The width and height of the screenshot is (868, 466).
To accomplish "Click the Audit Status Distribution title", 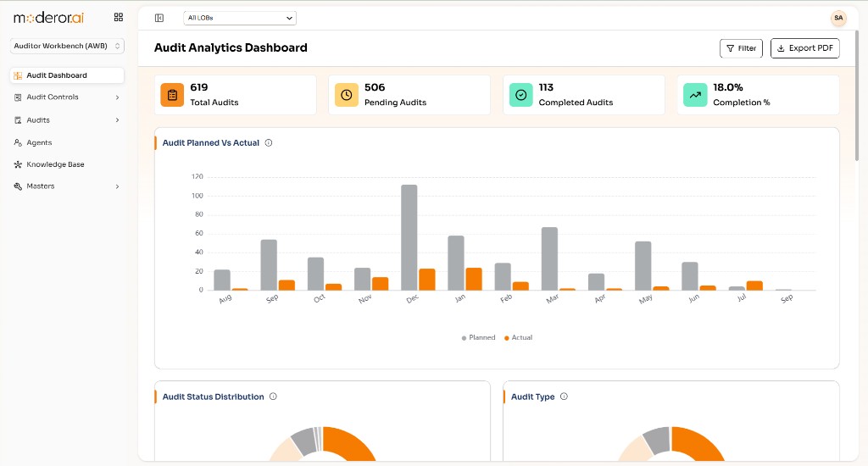I will point(213,397).
